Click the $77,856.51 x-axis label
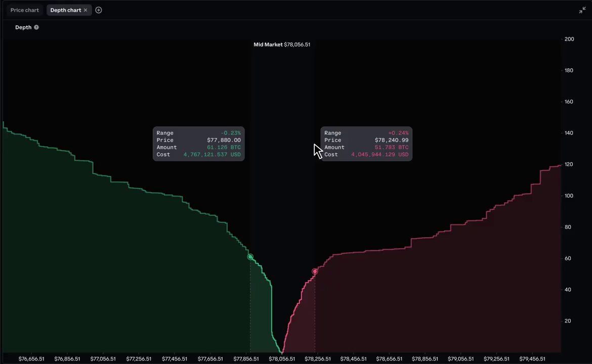The width and height of the screenshot is (592, 364). click(x=246, y=359)
